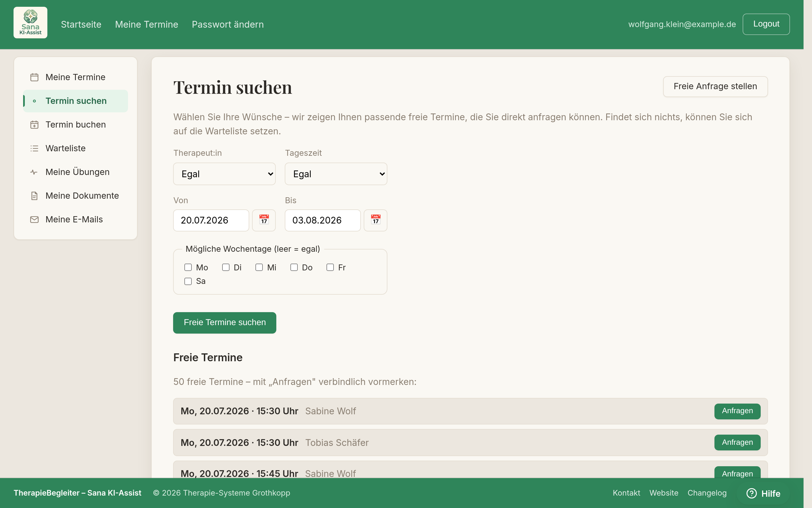Click the Von date input field
This screenshot has height=508, width=812.
point(211,220)
